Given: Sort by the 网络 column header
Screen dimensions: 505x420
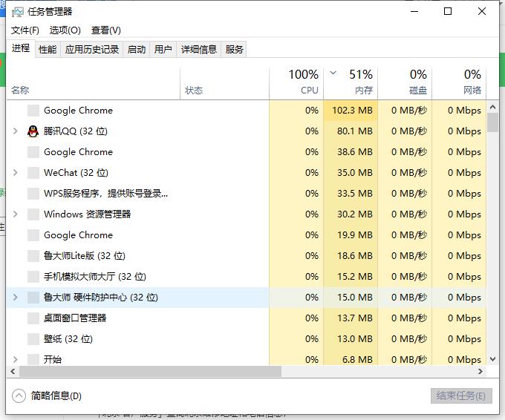Looking at the screenshot, I should 459,83.
